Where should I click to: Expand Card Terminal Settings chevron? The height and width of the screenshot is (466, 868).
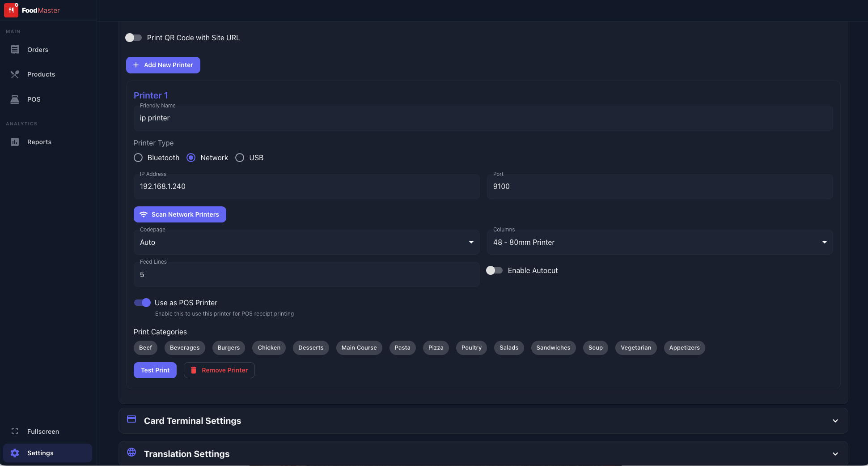pyautogui.click(x=835, y=421)
